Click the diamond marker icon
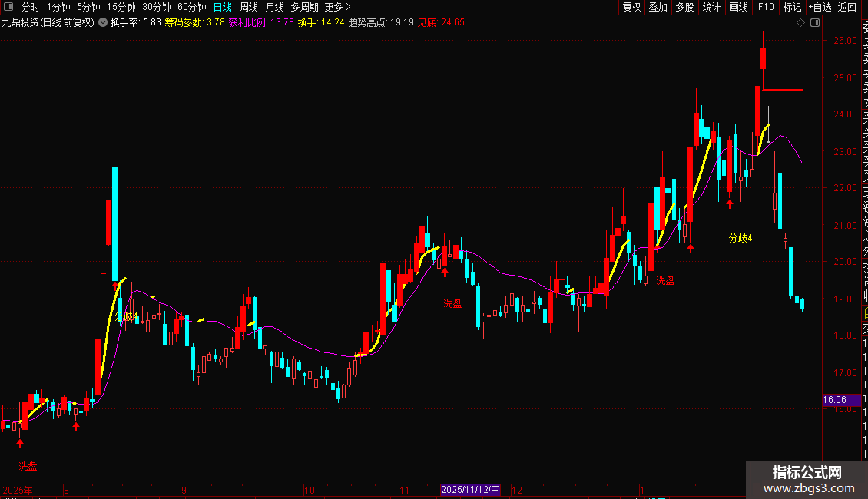868x499 pixels. point(800,23)
